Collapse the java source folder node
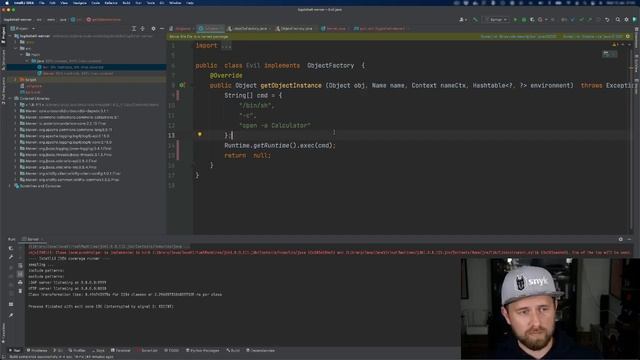640x360 pixels. [x=27, y=61]
